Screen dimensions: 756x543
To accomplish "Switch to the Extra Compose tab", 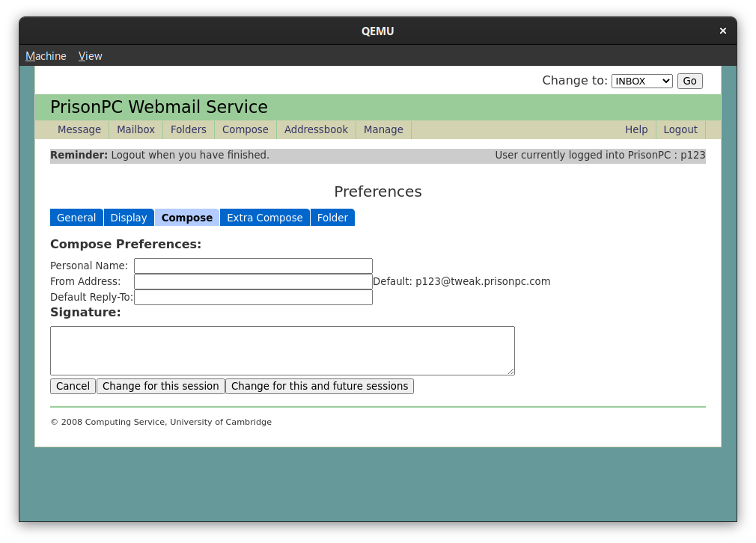I will coord(265,218).
